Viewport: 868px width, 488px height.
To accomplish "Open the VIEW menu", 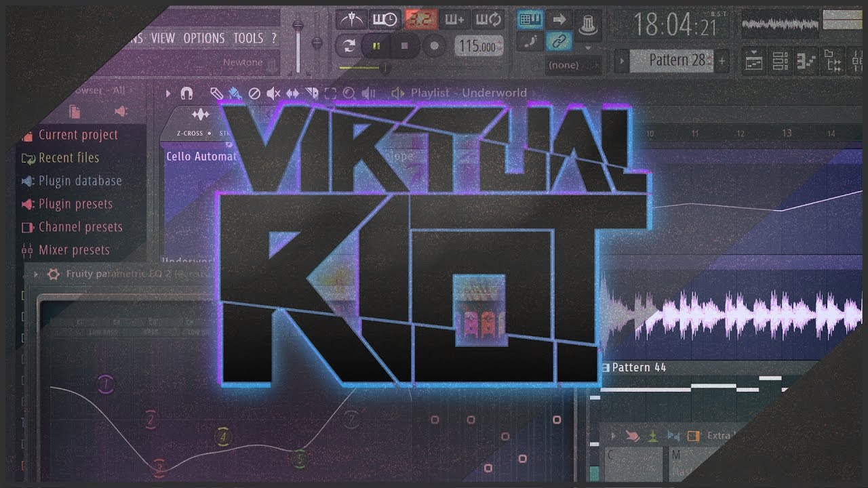I will click(x=163, y=38).
